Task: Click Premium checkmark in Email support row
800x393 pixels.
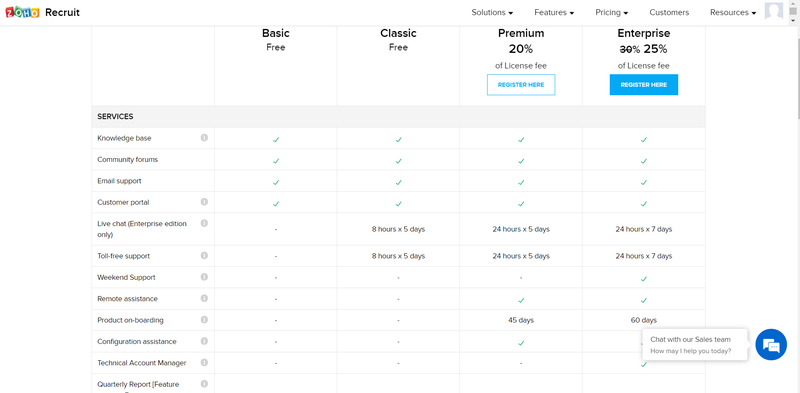Action: 521,182
